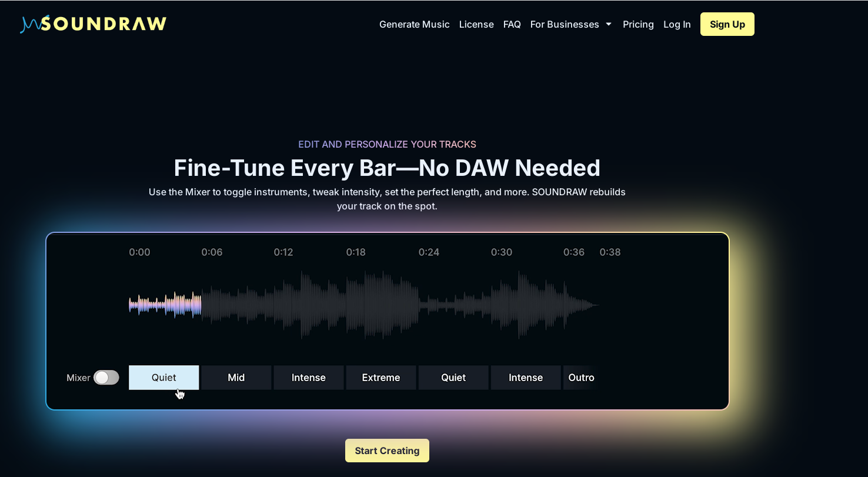Screen dimensions: 868x477
Task: Toggle the Mixer switch on
Action: (106, 378)
